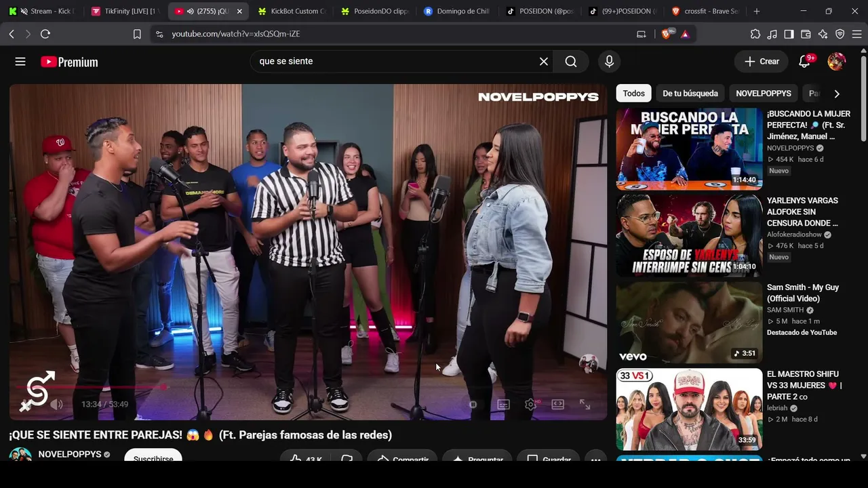This screenshot has width=868, height=488.
Task: Switch to the PoseidonDO clipping tab
Action: 374,12
